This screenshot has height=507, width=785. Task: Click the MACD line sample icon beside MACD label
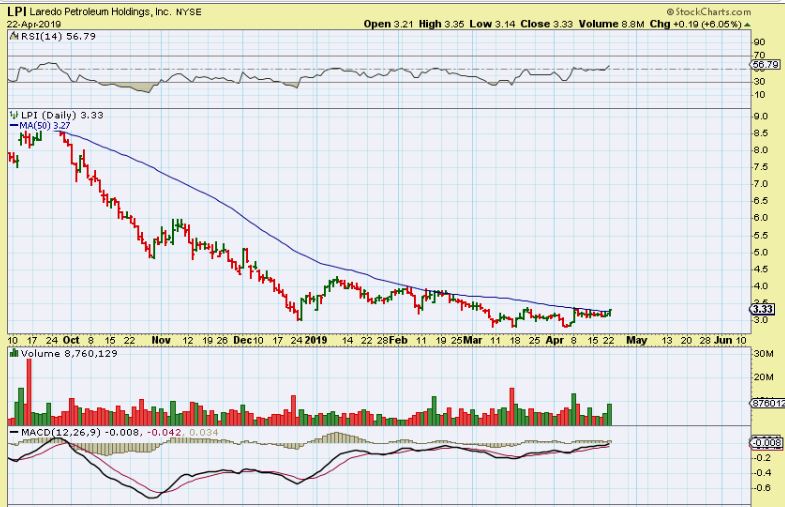[15, 432]
